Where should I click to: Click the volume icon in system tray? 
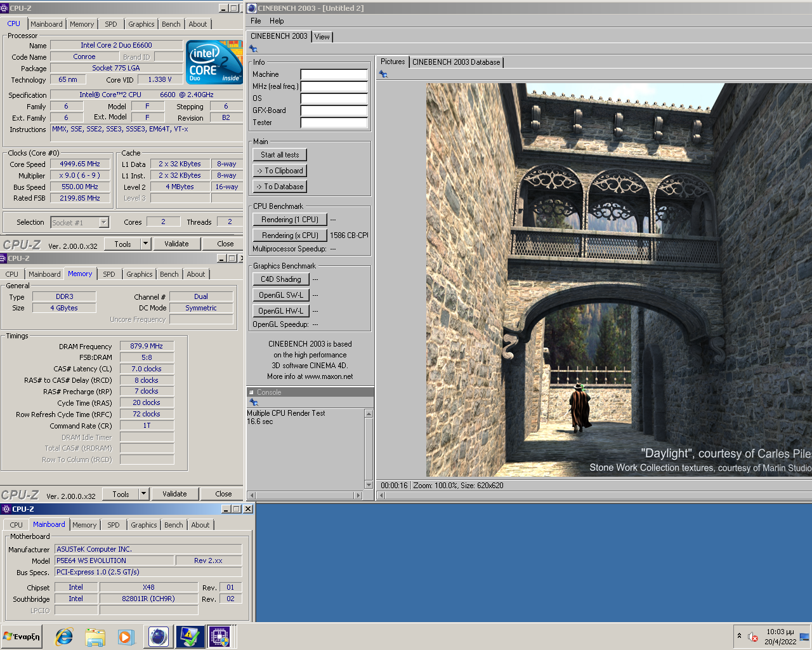[x=753, y=637]
